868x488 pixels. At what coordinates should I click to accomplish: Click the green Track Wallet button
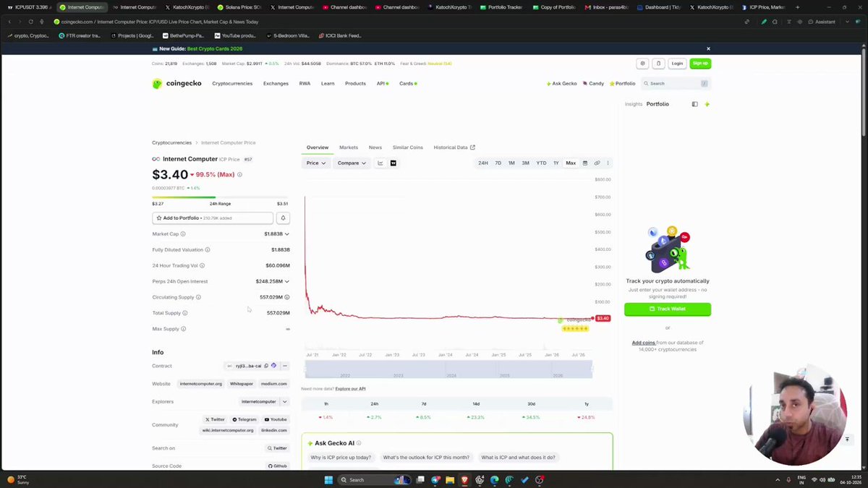tap(668, 309)
